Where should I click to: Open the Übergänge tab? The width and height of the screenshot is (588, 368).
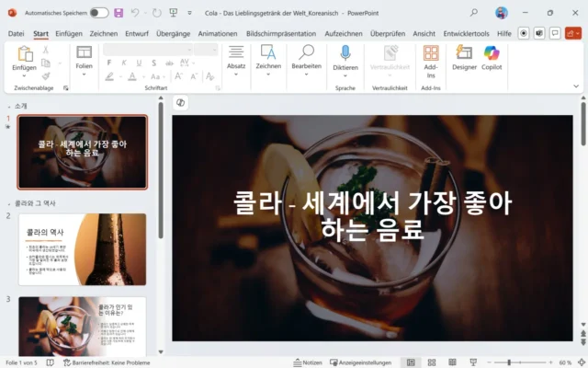[175, 33]
